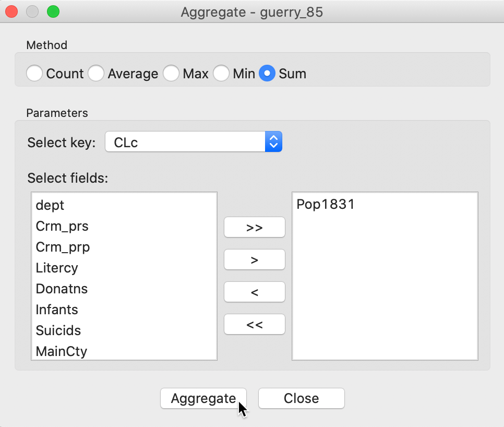The height and width of the screenshot is (427, 504).
Task: Click the Aggregate button
Action: click(203, 398)
